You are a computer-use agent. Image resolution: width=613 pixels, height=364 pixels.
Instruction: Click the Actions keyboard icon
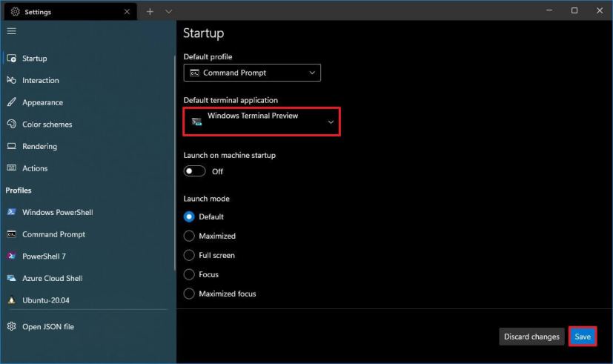coord(12,168)
